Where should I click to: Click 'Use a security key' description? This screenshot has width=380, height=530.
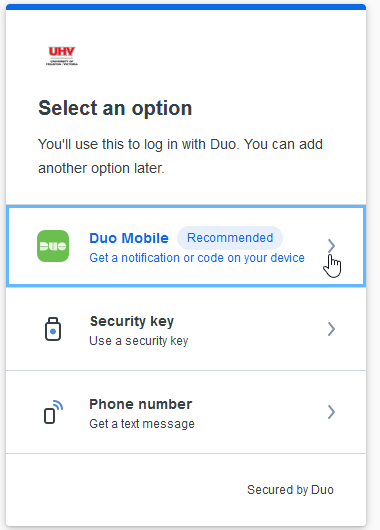coord(139,341)
